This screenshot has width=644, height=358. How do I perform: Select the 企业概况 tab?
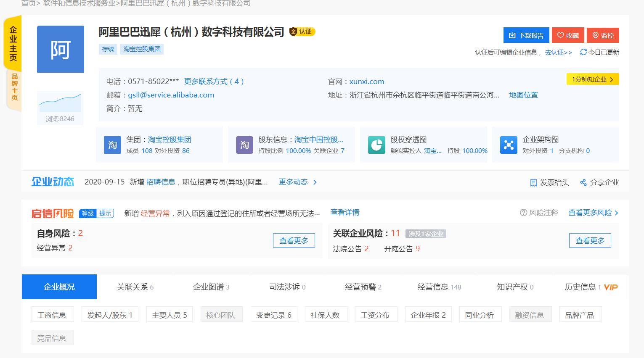pyautogui.click(x=59, y=287)
